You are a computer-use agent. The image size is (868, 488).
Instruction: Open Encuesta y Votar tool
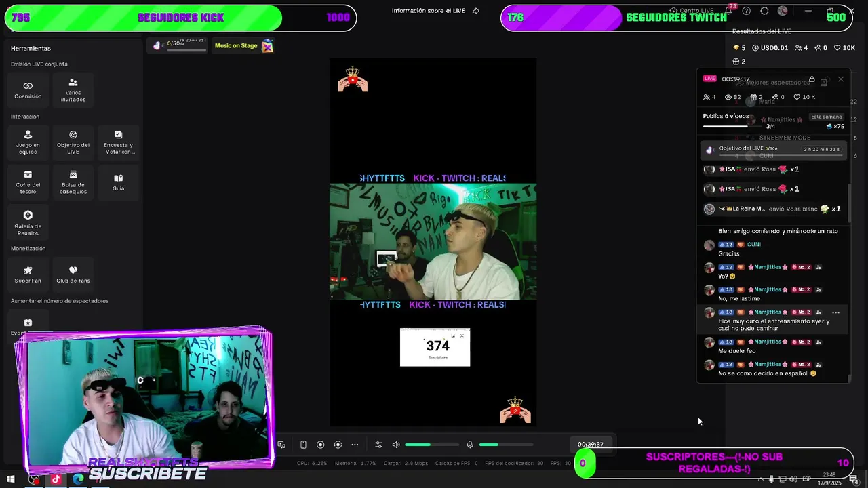(119, 142)
